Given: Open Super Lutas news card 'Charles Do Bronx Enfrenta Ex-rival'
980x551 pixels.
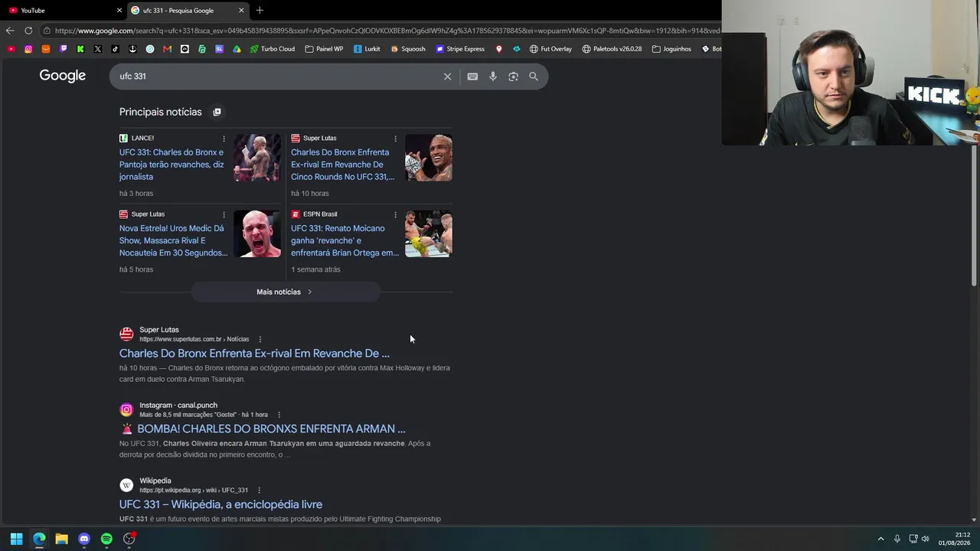Looking at the screenshot, I should [x=343, y=165].
